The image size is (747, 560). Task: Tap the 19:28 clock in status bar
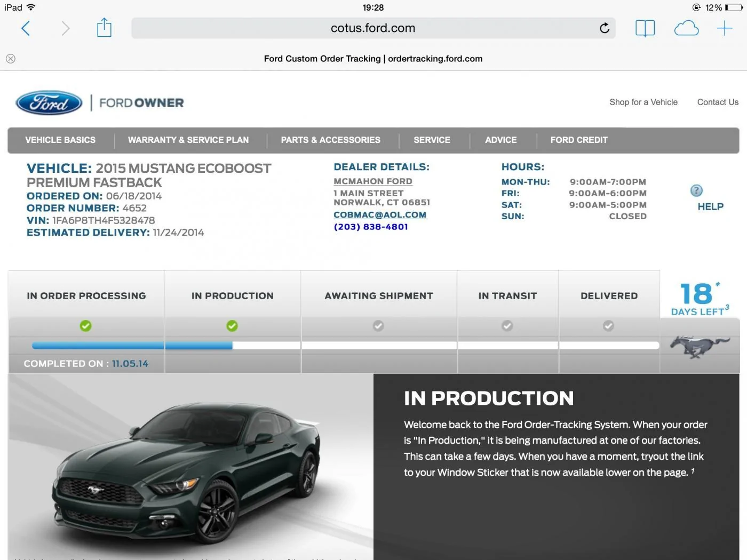(373, 7)
